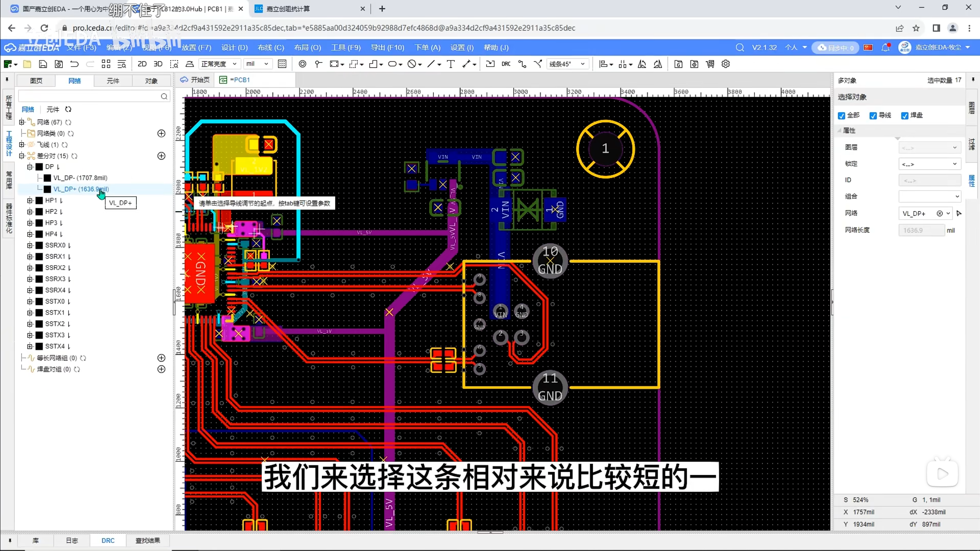The image size is (980, 551).
Task: Click the notification bell icon
Action: [885, 47]
